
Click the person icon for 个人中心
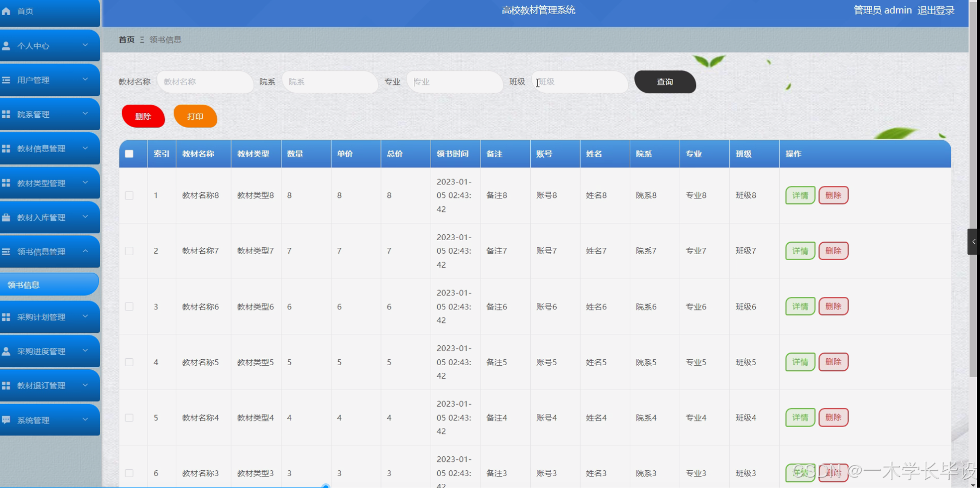tap(6, 46)
